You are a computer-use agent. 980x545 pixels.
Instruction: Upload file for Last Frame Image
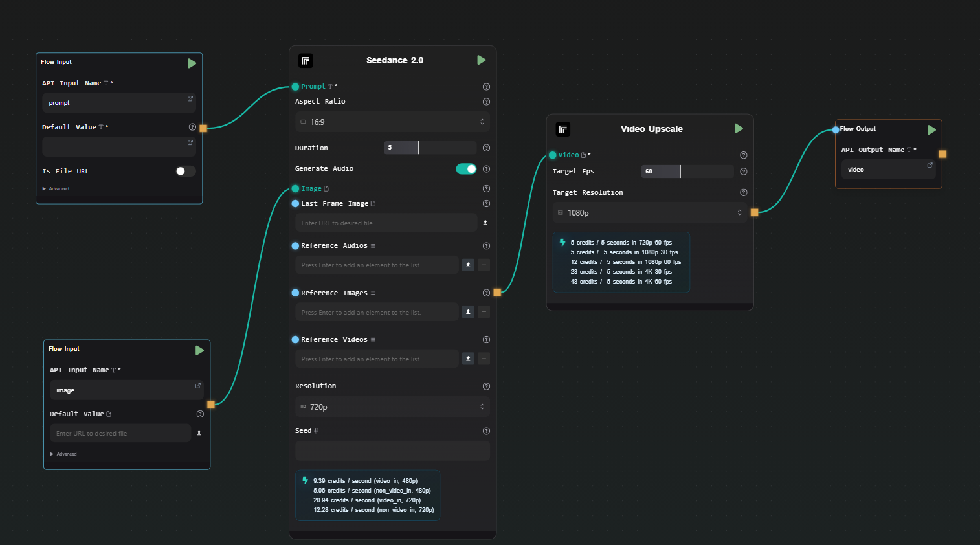[x=485, y=223]
